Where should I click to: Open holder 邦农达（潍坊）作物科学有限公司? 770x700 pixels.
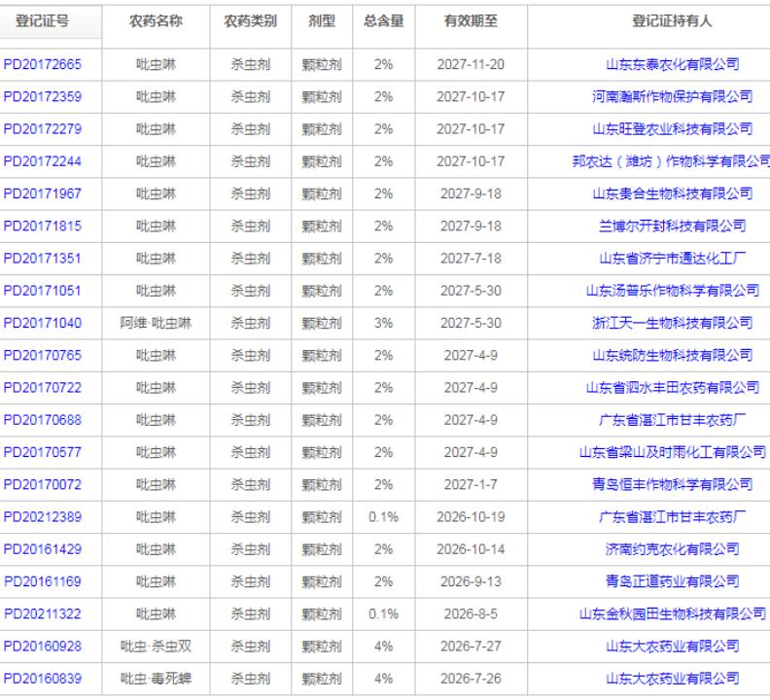coord(671,161)
